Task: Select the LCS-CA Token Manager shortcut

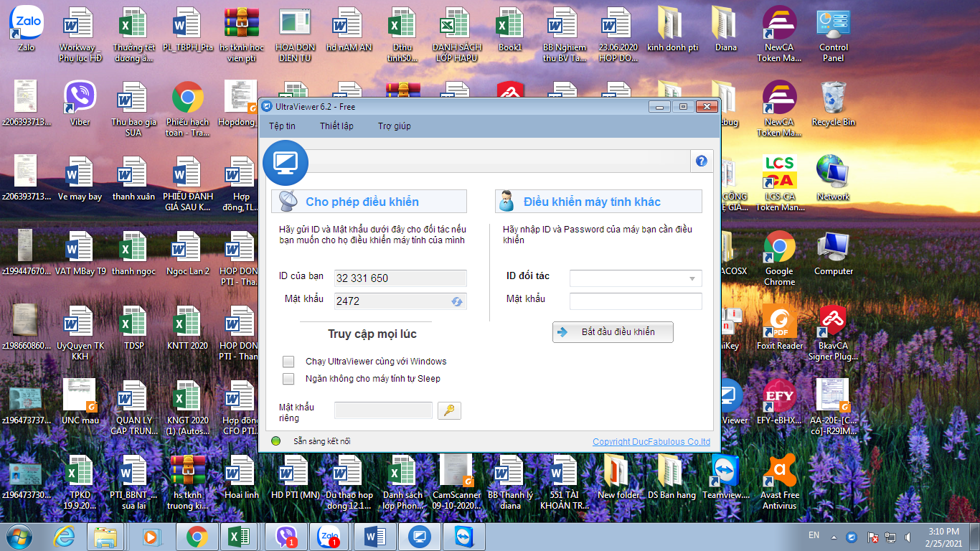Action: 780,184
